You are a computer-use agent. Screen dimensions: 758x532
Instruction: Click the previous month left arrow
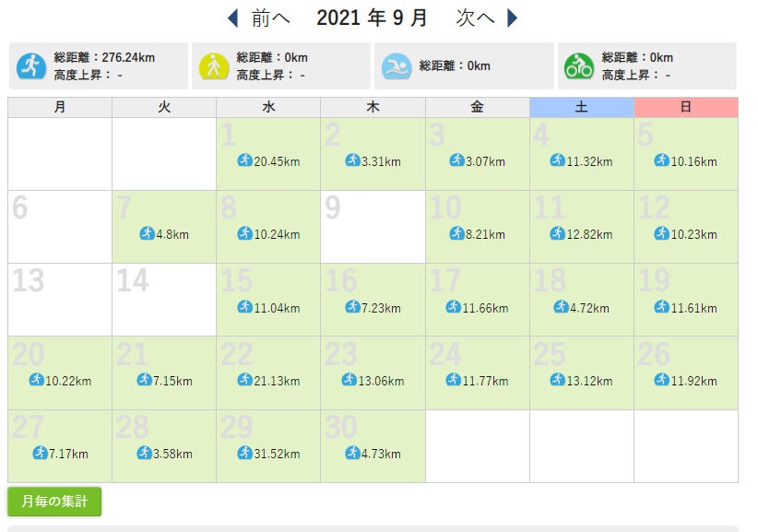coord(233,18)
